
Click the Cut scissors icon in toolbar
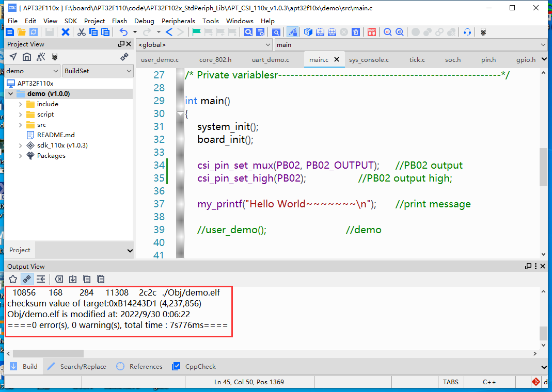(82, 32)
